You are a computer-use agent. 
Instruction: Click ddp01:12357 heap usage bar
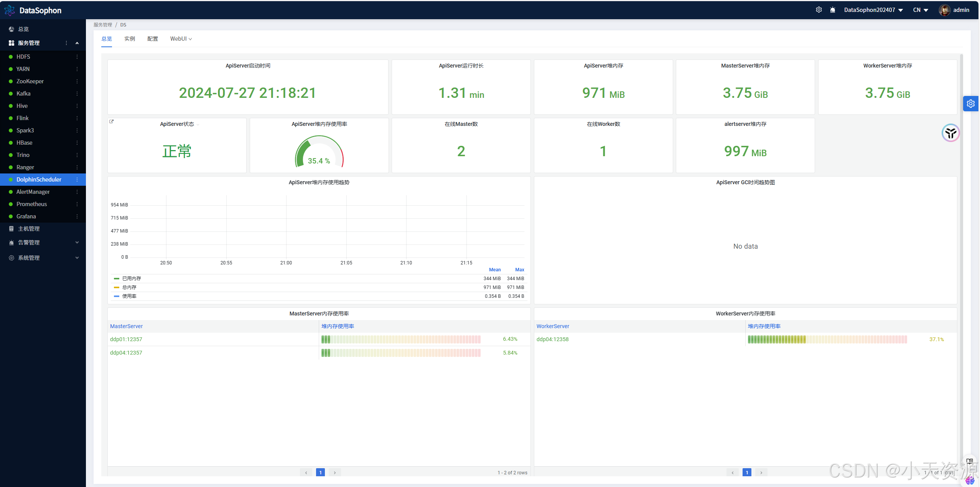[x=401, y=339]
